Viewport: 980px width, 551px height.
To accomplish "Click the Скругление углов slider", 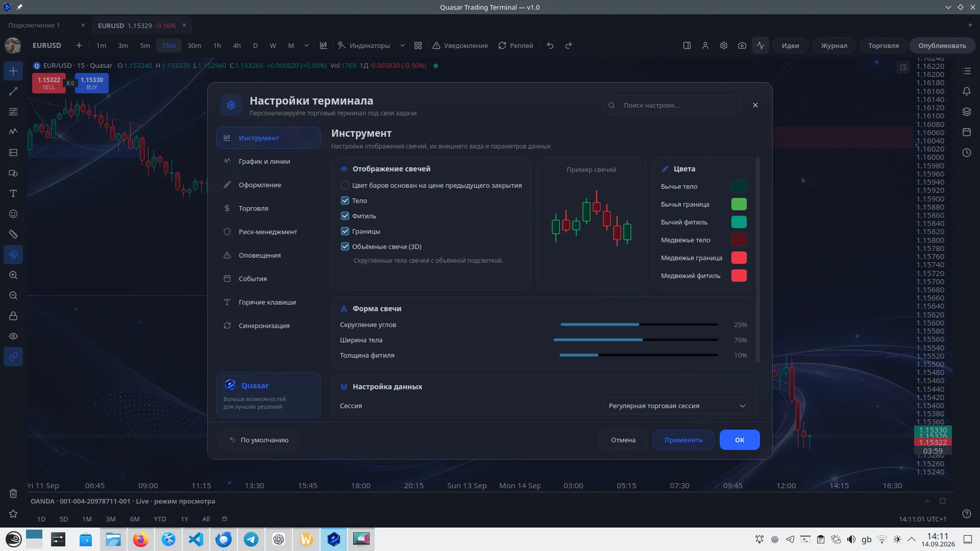I will pyautogui.click(x=639, y=324).
